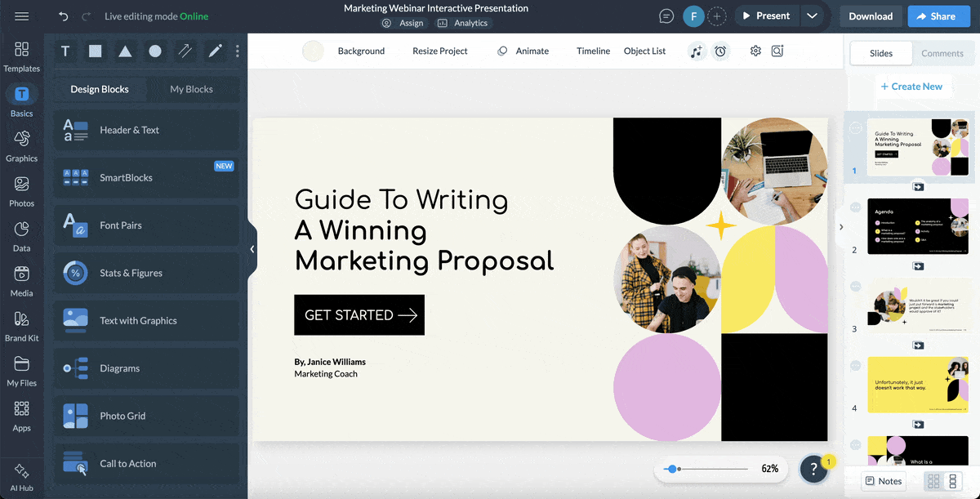Open the Graphics sidebar section
The image size is (980, 499).
click(x=22, y=146)
